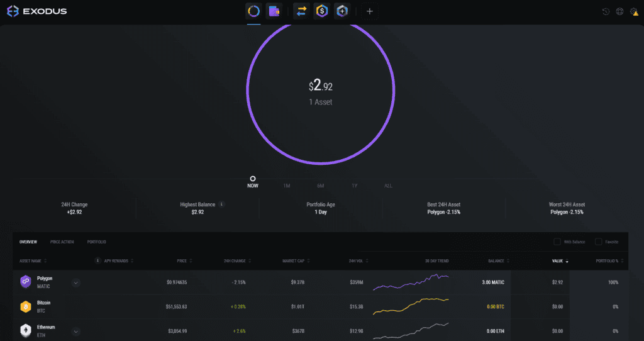The height and width of the screenshot is (341, 644).
Task: Open the Portfolio ring icon in top bar
Action: [254, 11]
